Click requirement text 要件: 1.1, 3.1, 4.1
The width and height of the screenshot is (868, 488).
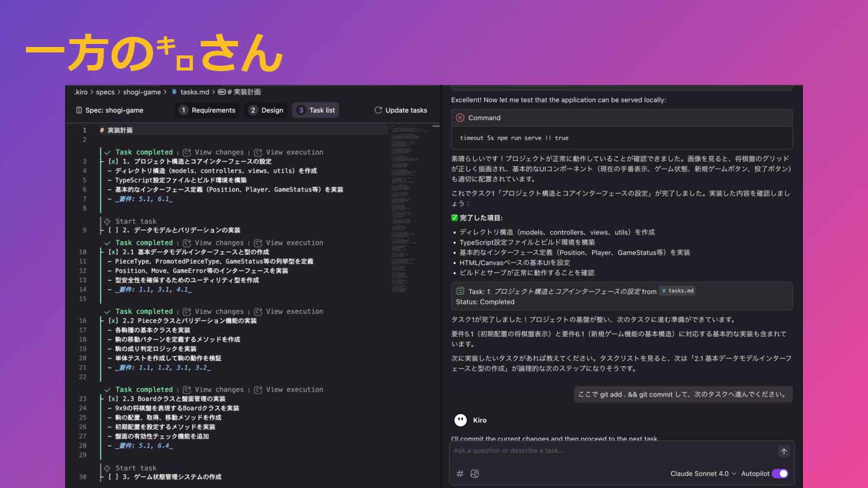point(154,290)
